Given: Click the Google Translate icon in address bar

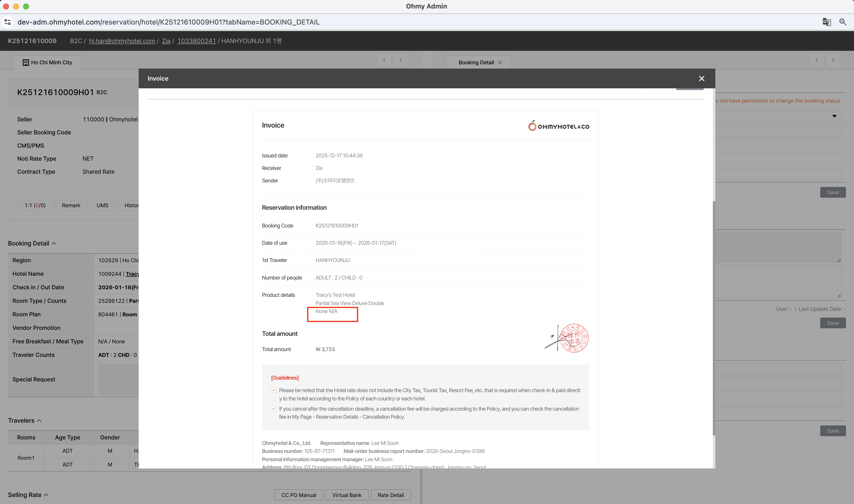Looking at the screenshot, I should 826,22.
